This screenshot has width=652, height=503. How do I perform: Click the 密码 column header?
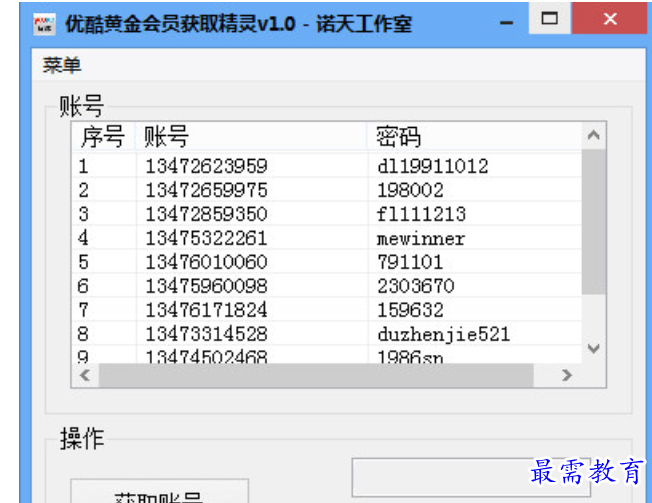474,136
